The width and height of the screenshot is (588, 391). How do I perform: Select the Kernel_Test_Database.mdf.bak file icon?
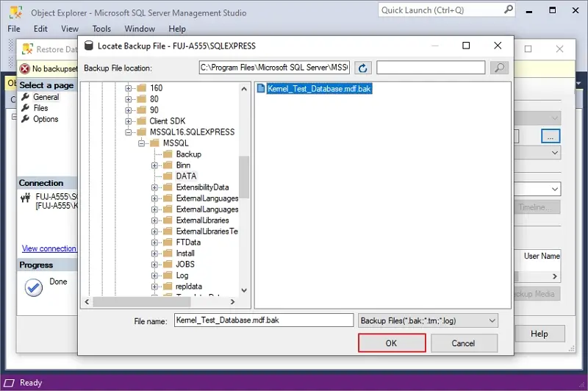[x=261, y=88]
